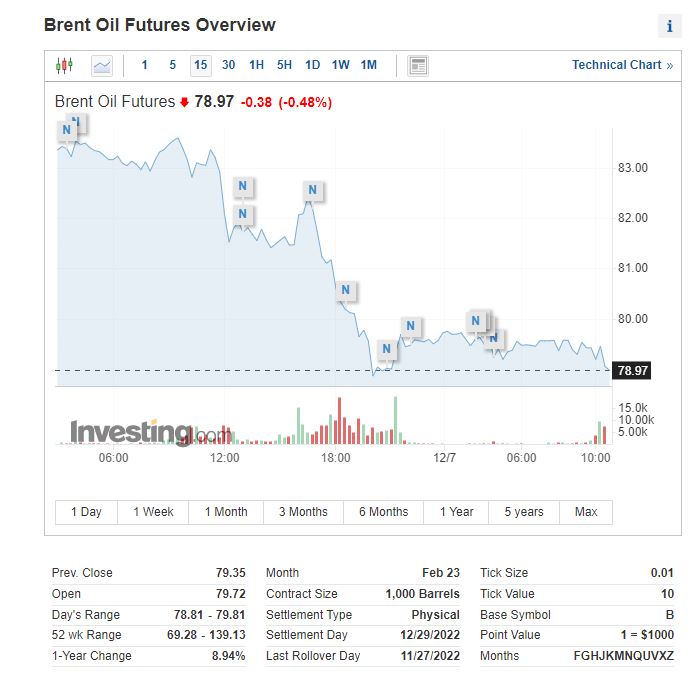Click the tallest red volume bar
The height and width of the screenshot is (682, 689).
(x=339, y=420)
